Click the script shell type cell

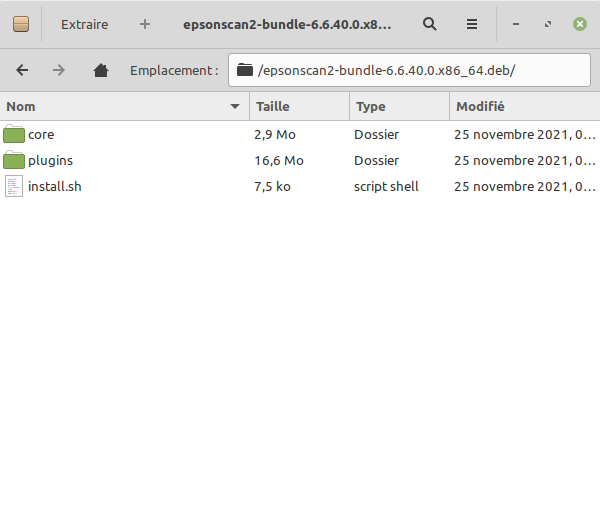point(386,187)
